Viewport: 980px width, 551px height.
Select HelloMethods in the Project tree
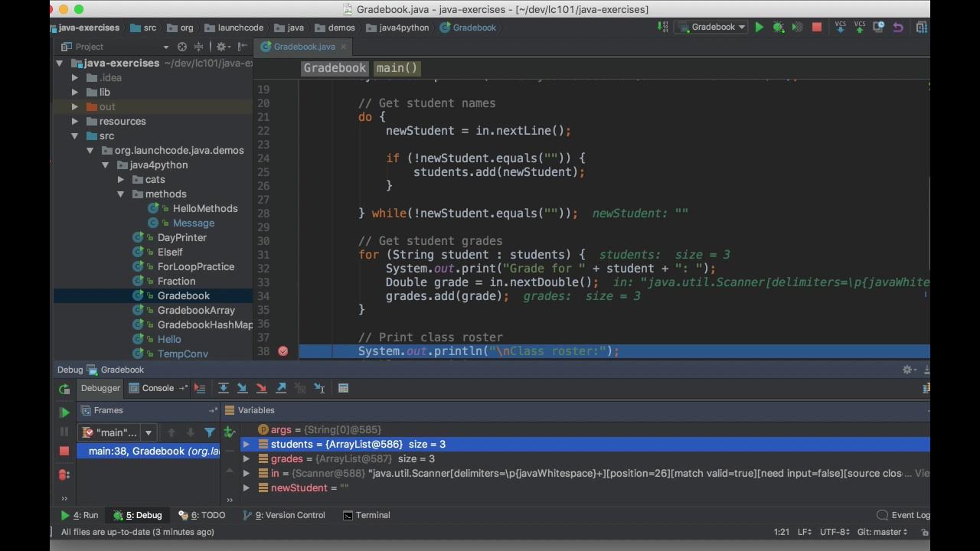204,208
